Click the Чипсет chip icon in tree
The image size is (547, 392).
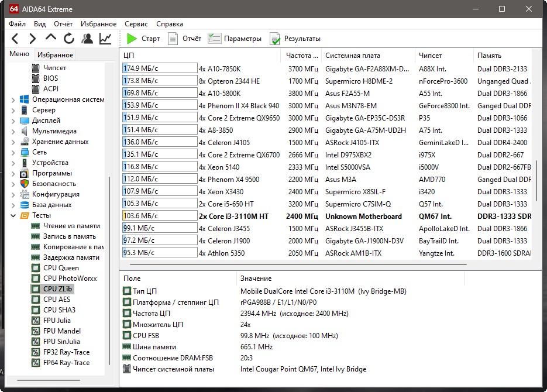pyautogui.click(x=36, y=68)
